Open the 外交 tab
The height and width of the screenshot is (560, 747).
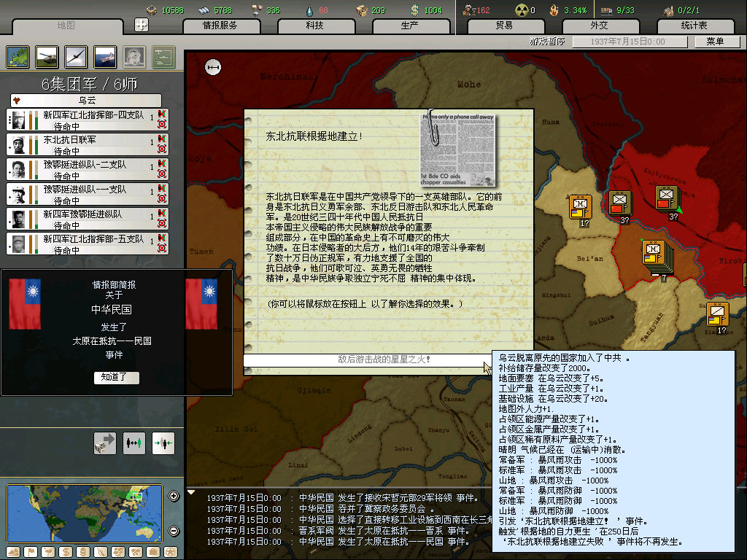point(599,26)
